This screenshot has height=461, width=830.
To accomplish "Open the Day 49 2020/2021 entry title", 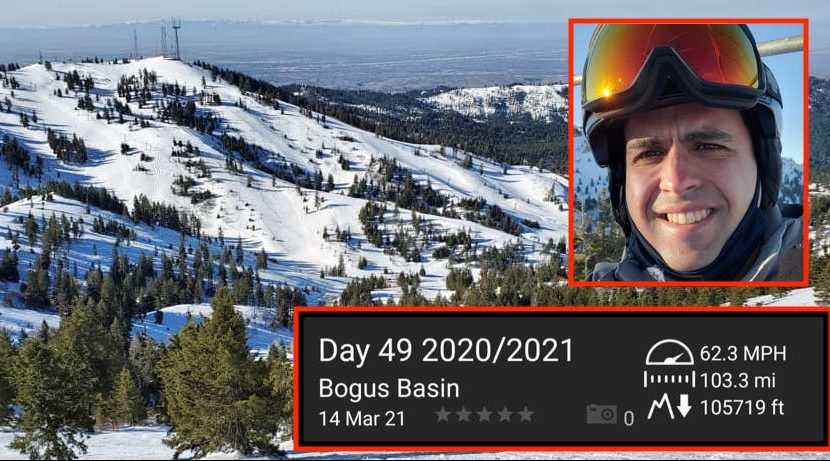I will (446, 351).
